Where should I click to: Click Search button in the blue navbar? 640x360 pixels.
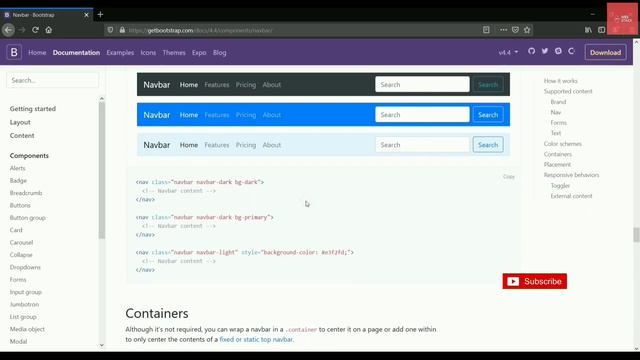point(488,115)
